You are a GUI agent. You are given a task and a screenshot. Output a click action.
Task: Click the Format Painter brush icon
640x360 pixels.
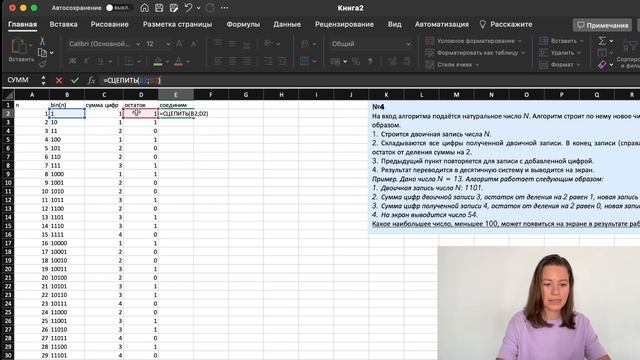[x=42, y=64]
